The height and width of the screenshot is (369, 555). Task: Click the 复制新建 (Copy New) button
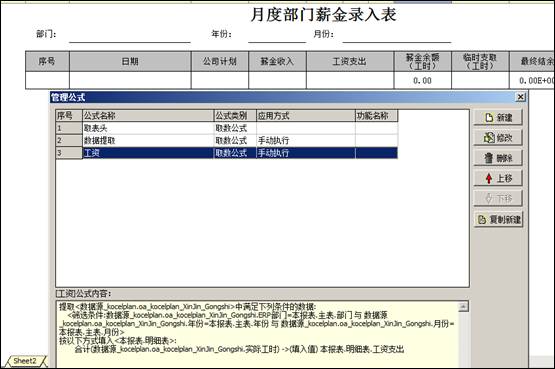point(498,219)
